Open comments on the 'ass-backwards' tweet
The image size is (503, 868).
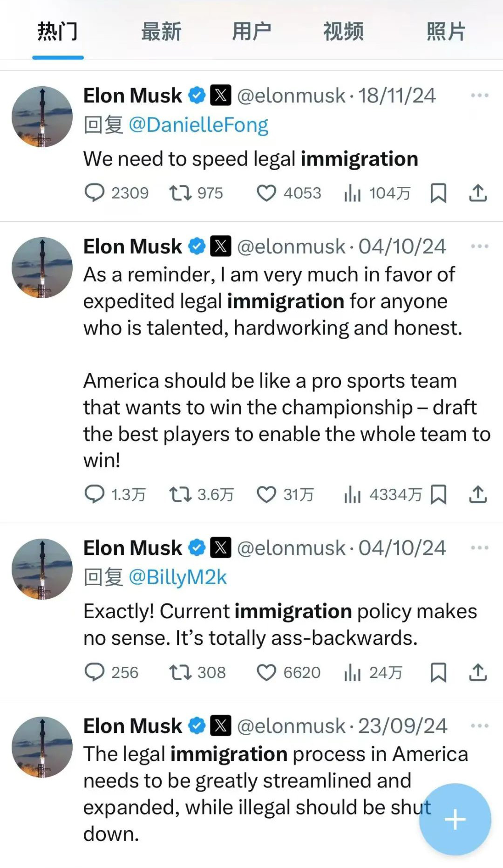pyautogui.click(x=95, y=672)
